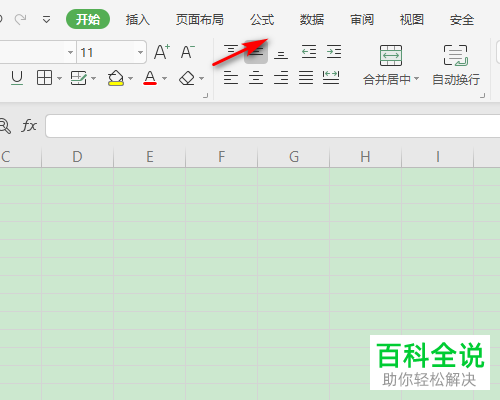
Task: Open the 视图 tab
Action: [x=412, y=20]
